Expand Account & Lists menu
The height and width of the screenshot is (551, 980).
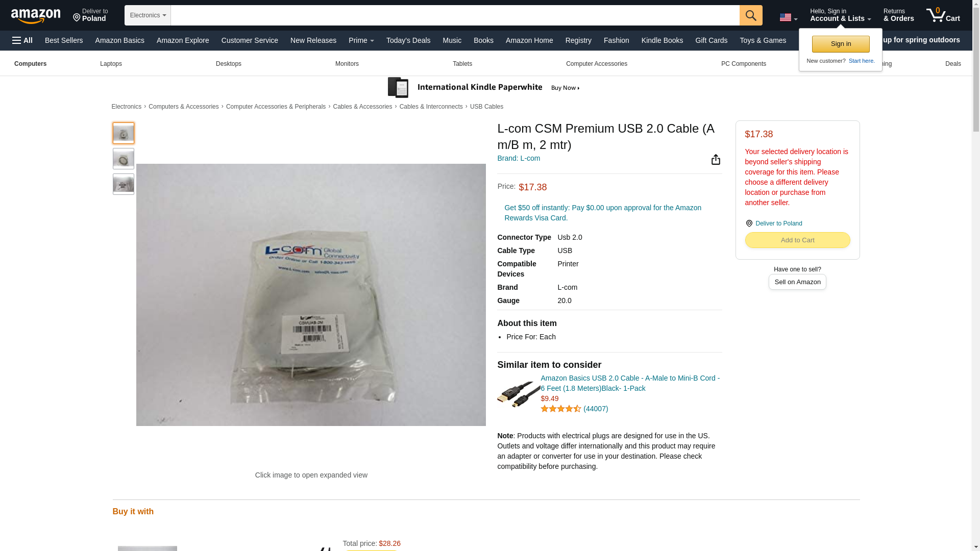click(840, 15)
